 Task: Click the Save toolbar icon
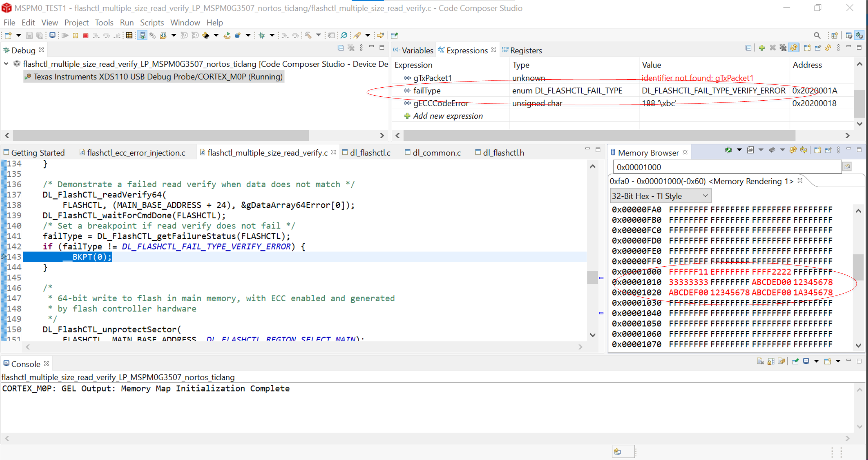coord(30,35)
